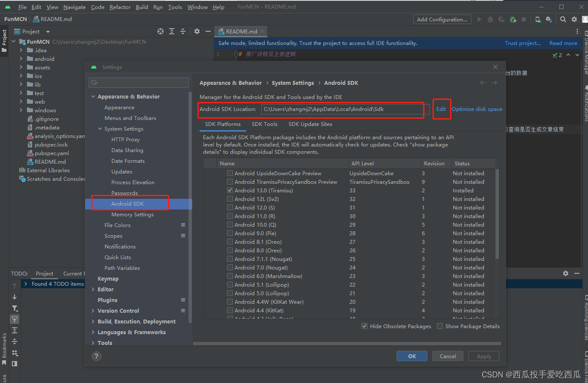Image resolution: width=588 pixels, height=383 pixels.
Task: Click Edit link beside SDK location
Action: [441, 109]
